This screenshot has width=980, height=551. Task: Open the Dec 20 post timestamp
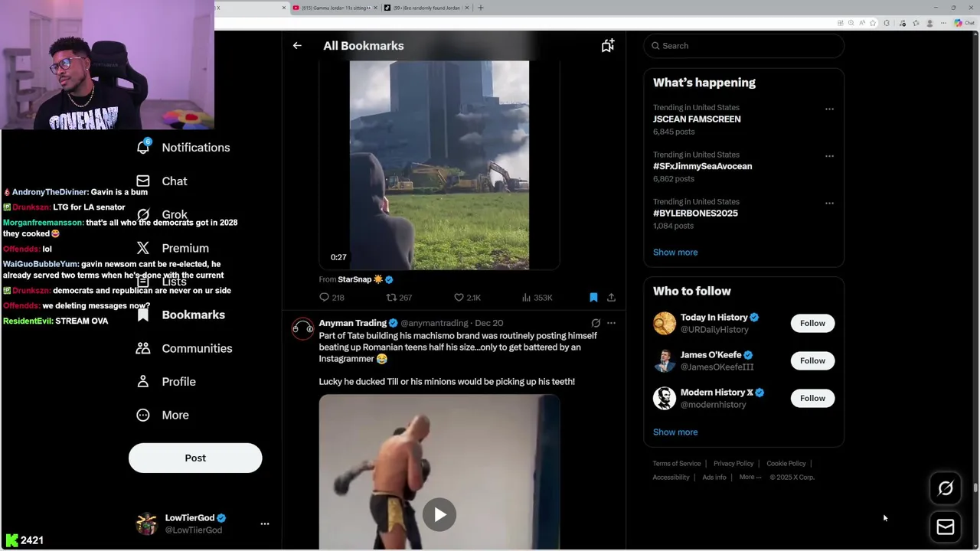(488, 324)
